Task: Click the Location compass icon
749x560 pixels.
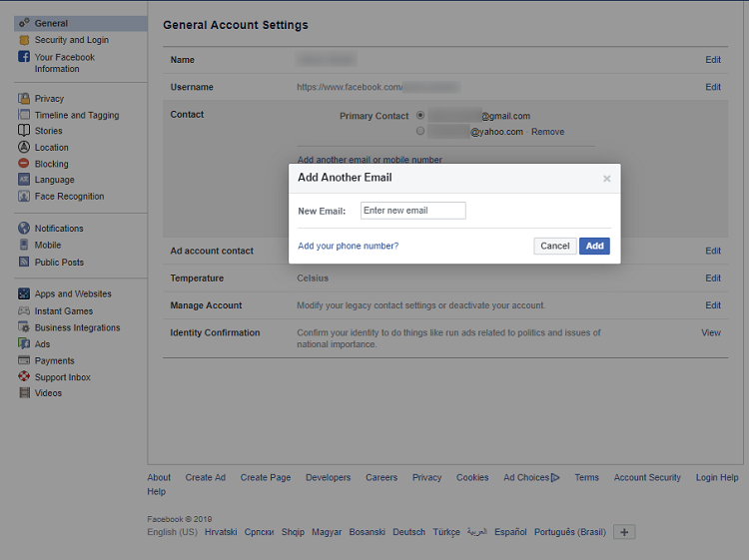Action: click(x=24, y=147)
